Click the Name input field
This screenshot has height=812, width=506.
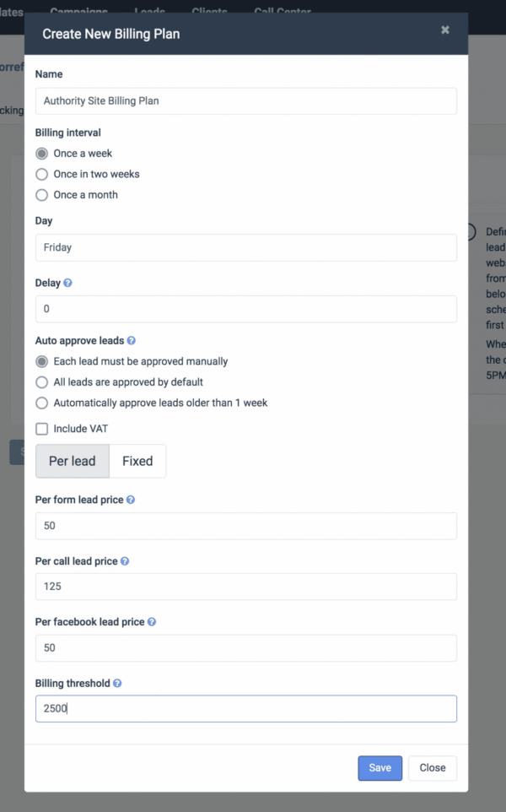coord(245,100)
